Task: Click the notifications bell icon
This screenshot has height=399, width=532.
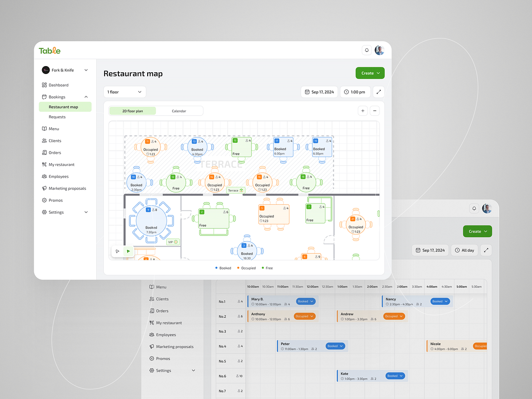Action: 367,50
